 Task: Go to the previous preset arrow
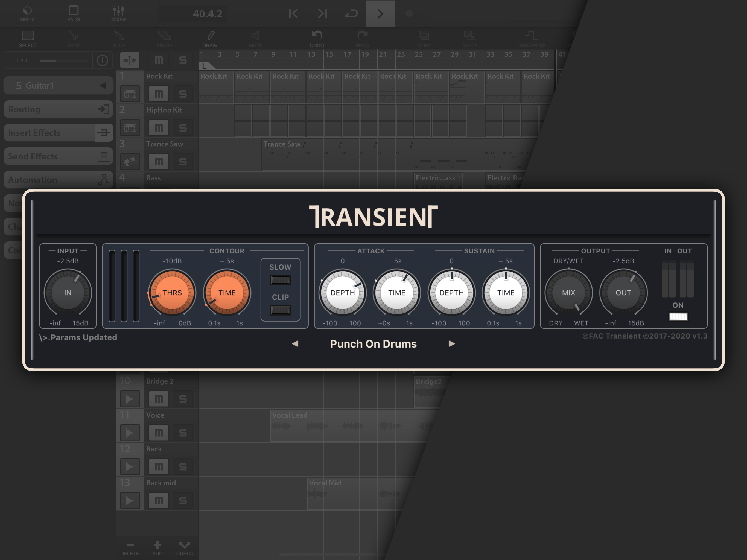295,344
